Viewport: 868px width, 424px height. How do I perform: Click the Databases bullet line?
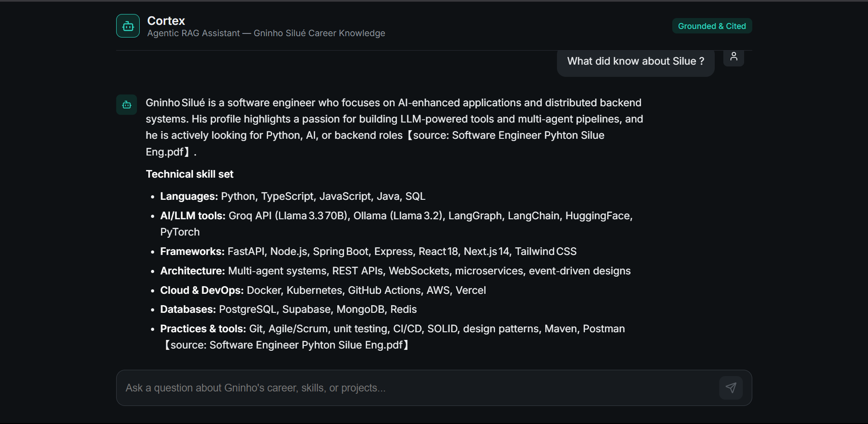click(x=288, y=309)
